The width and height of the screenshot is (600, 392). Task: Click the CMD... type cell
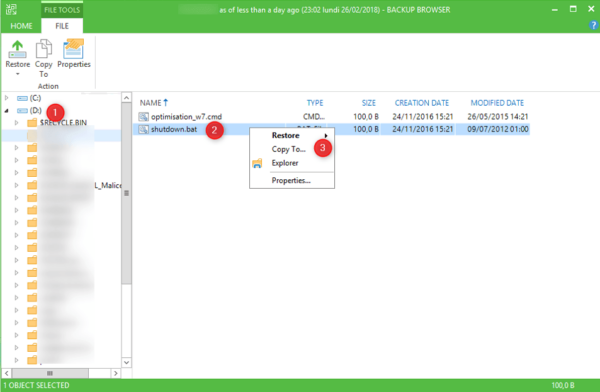[314, 116]
